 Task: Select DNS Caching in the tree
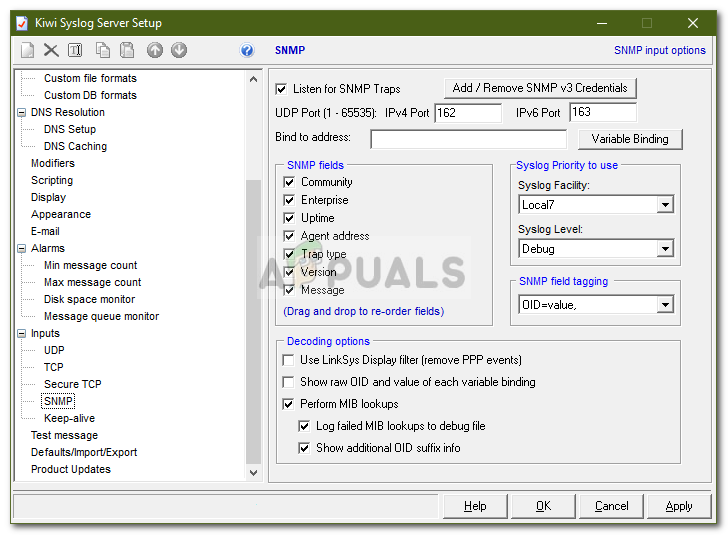(75, 146)
